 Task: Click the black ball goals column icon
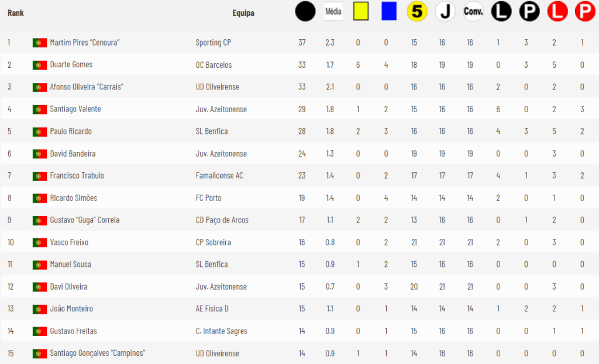point(305,12)
